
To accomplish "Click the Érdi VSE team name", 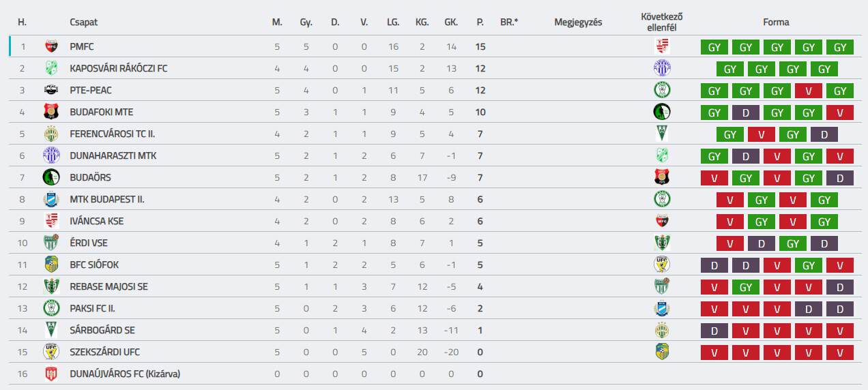I will (89, 243).
